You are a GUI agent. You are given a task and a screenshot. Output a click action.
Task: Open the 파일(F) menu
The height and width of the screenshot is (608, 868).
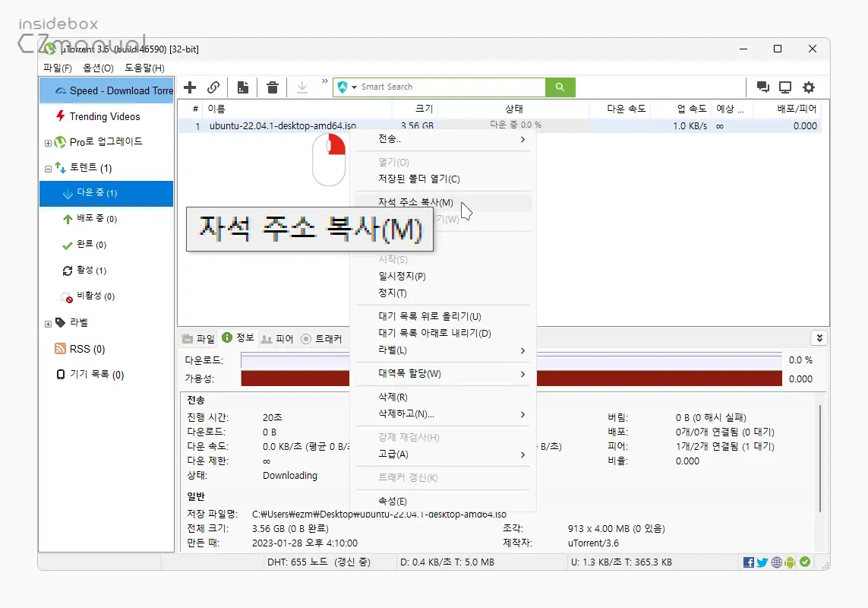pyautogui.click(x=58, y=68)
